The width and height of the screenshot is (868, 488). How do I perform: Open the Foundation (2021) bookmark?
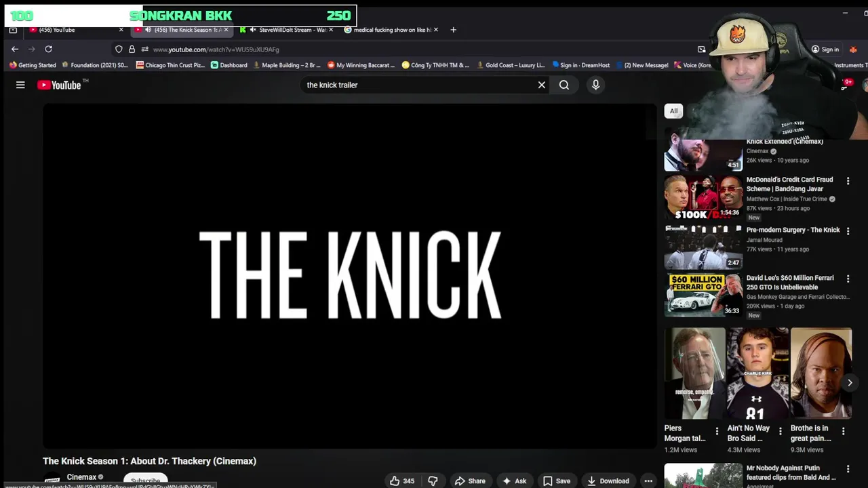95,65
